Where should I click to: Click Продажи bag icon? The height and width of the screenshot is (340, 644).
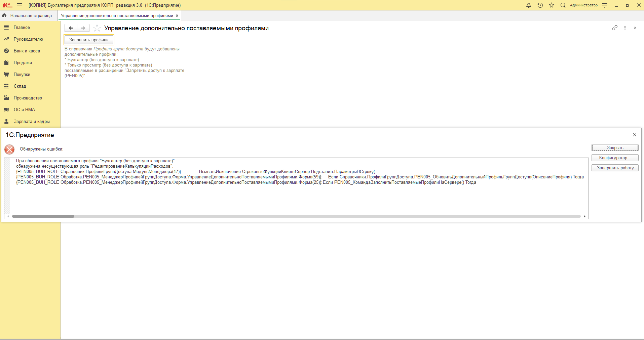pos(6,62)
